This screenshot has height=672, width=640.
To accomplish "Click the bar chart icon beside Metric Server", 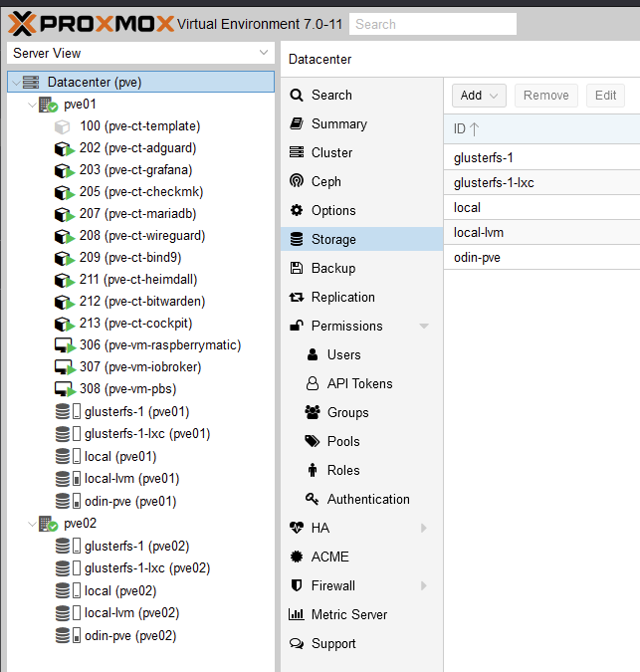I will (x=297, y=614).
